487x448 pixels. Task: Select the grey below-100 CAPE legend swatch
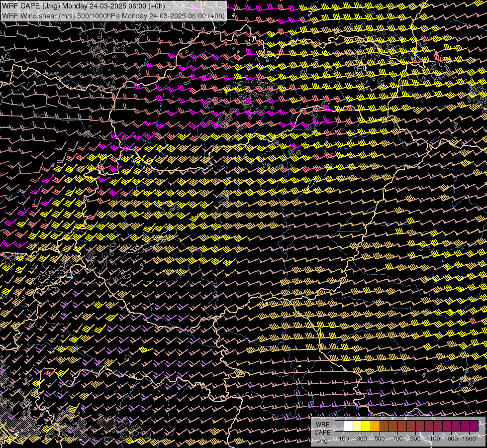click(339, 426)
